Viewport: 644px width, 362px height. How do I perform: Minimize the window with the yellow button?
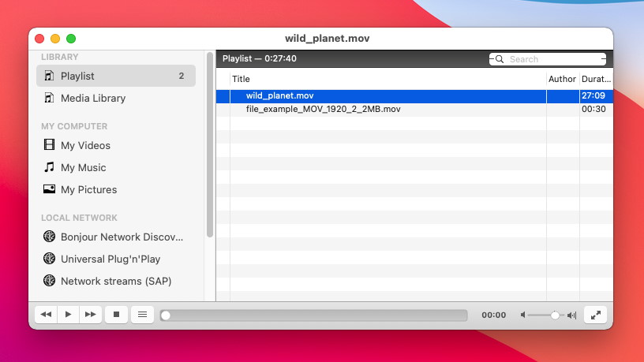pos(55,39)
